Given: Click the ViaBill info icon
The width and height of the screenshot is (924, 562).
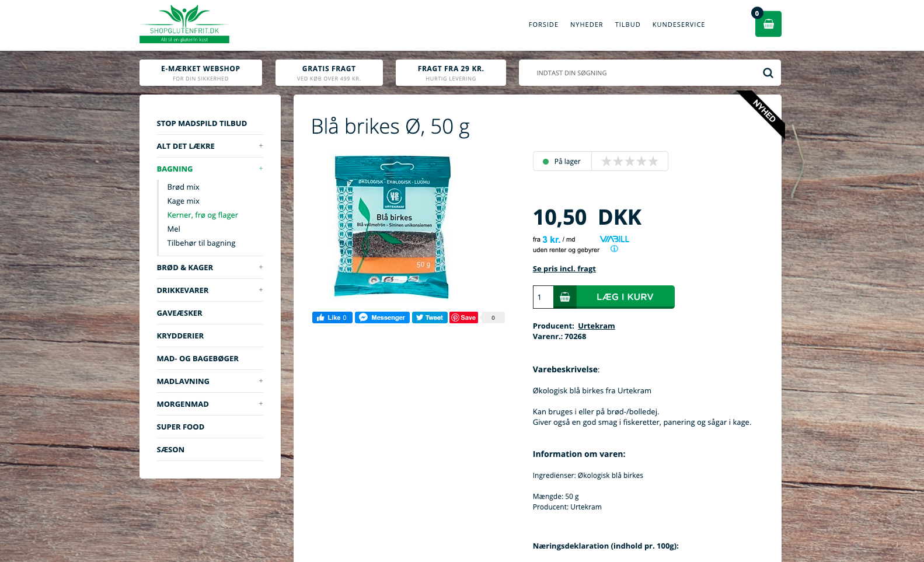Looking at the screenshot, I should (614, 249).
